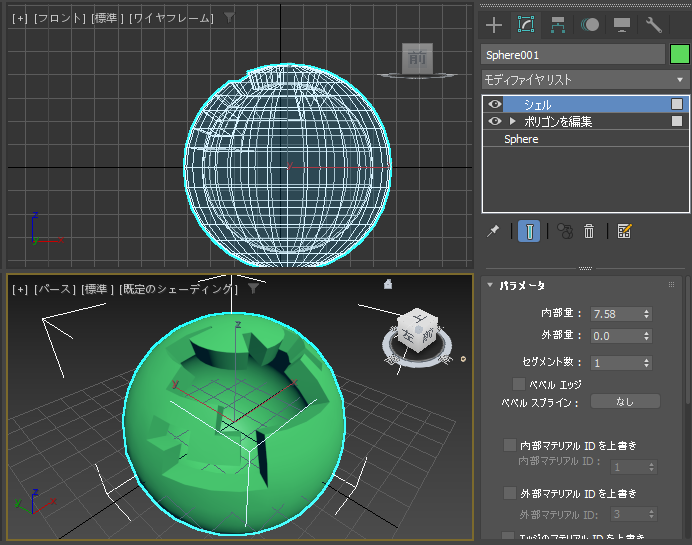Click the 外部量 value field
692x545 pixels.
click(x=617, y=336)
